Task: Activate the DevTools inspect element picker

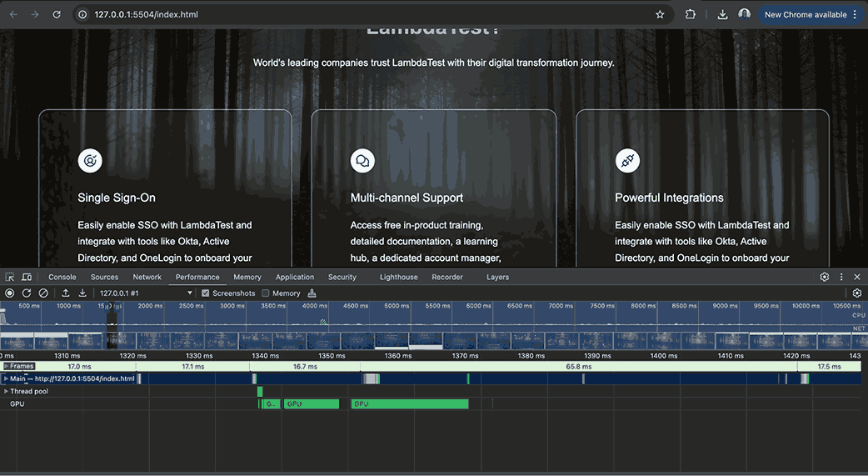Action: click(10, 277)
